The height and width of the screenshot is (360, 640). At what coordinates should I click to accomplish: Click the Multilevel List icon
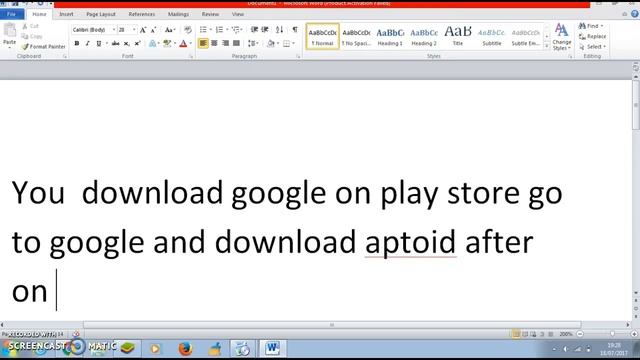click(236, 29)
